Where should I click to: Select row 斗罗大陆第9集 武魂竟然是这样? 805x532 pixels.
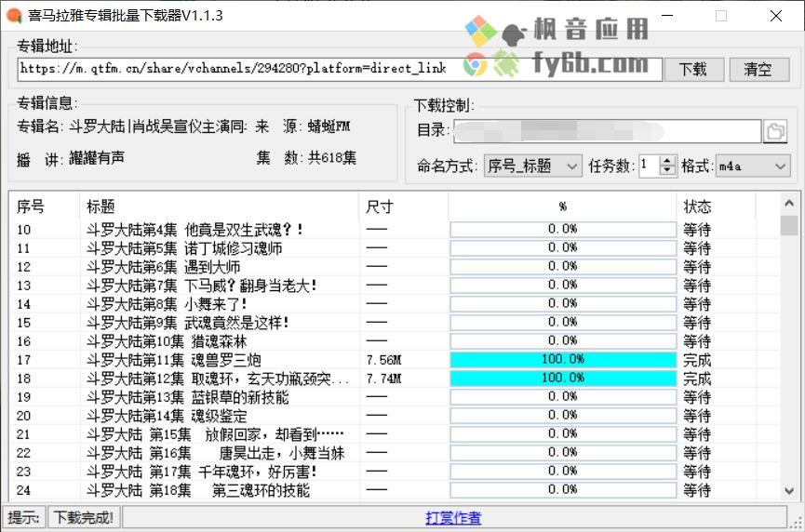[x=395, y=323]
